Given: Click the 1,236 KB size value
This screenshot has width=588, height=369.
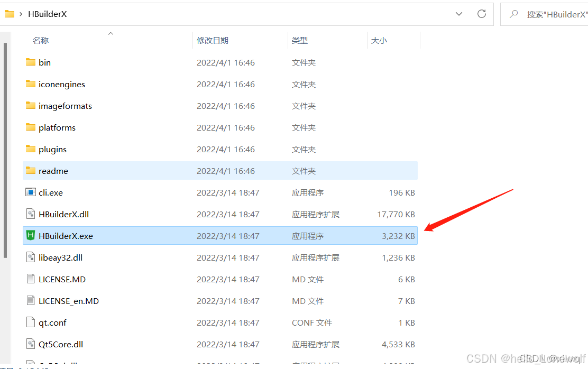Looking at the screenshot, I should [398, 257].
